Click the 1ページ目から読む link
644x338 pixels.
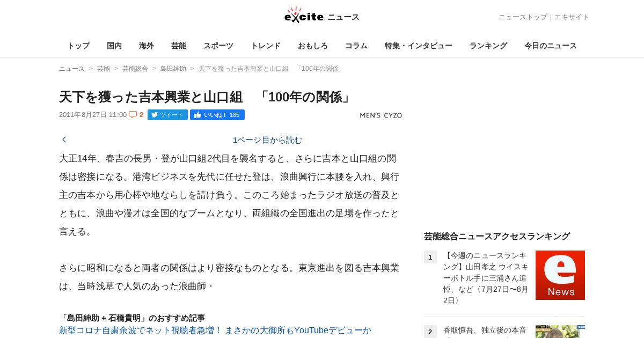[267, 140]
